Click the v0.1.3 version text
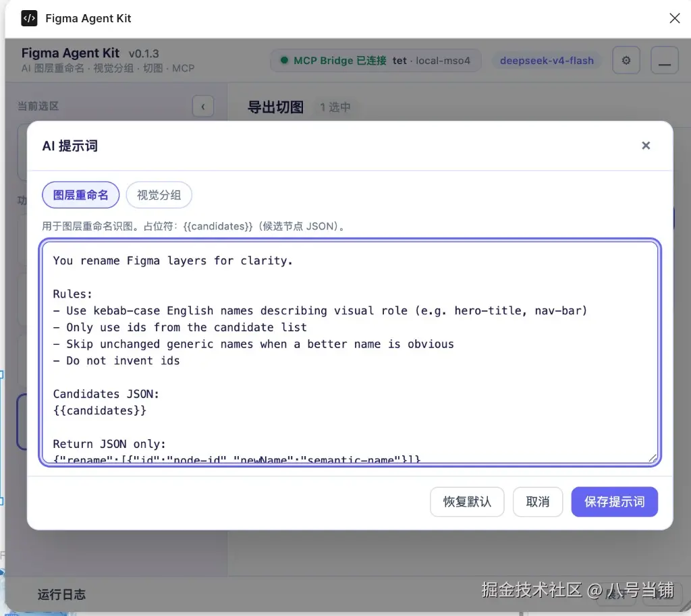Viewport: 691px width, 616px height. click(x=144, y=54)
